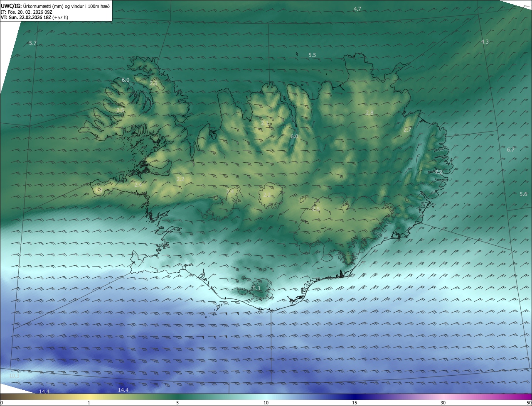Click the "0" tick label on the color scale

(1, 403)
